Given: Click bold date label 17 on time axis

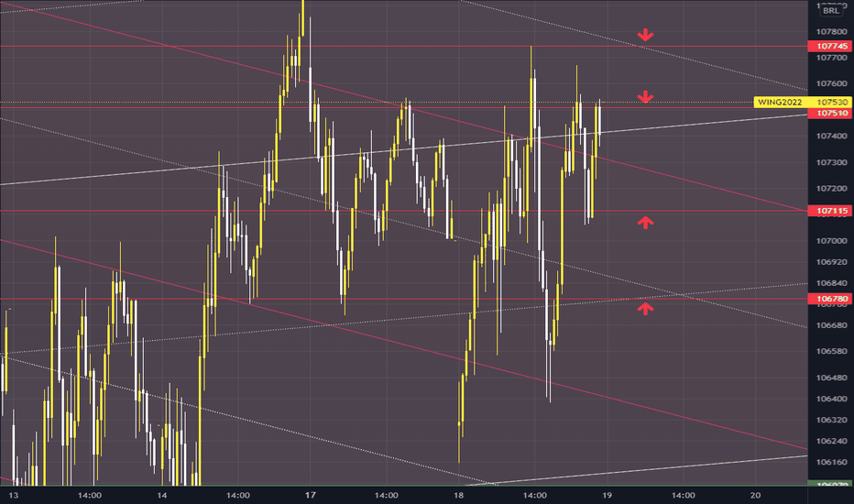Looking at the screenshot, I should (310, 495).
